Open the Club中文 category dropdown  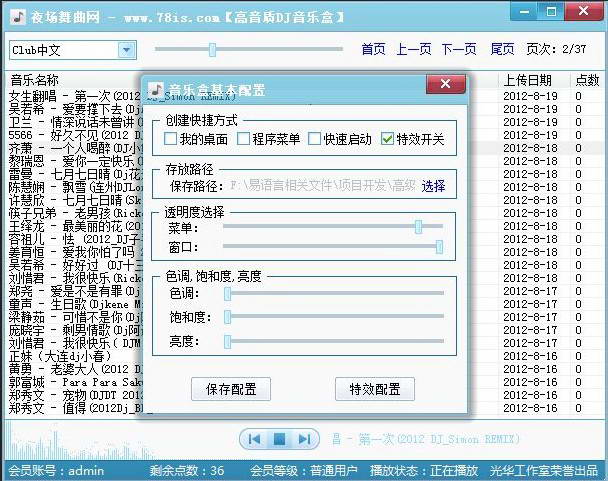126,50
